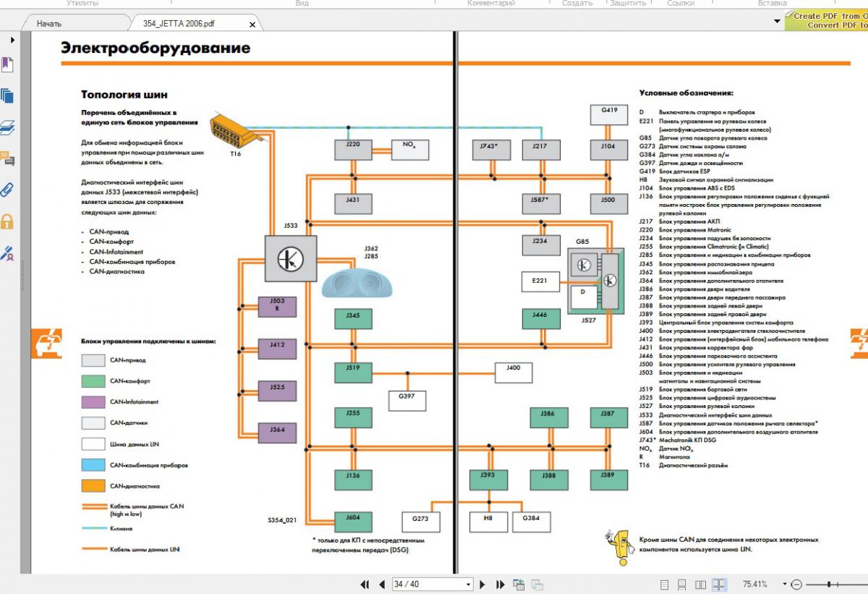Open the Comments panel icon

coord(7,158)
